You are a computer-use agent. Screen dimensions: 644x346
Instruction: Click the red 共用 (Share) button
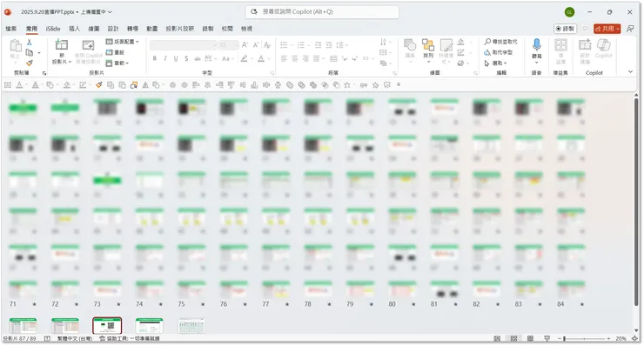[607, 29]
